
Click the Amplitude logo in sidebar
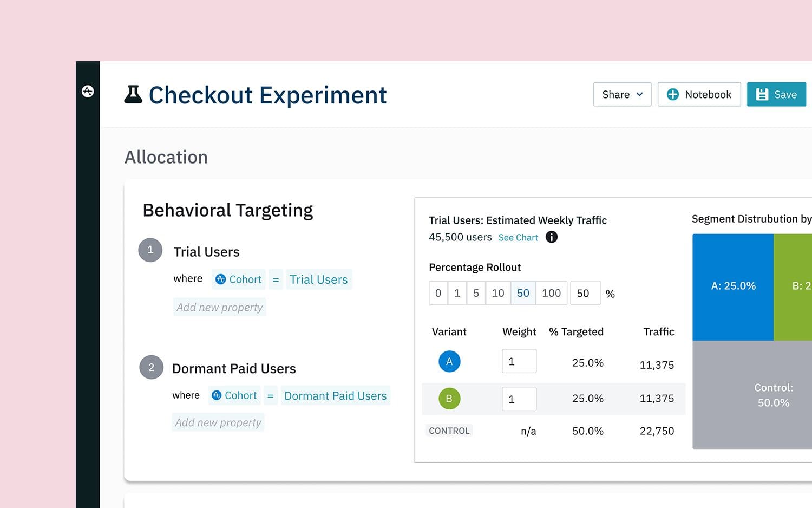coord(88,91)
